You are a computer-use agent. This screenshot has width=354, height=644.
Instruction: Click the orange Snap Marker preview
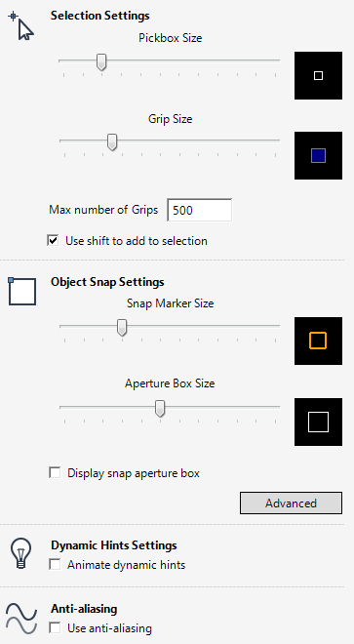tap(318, 341)
